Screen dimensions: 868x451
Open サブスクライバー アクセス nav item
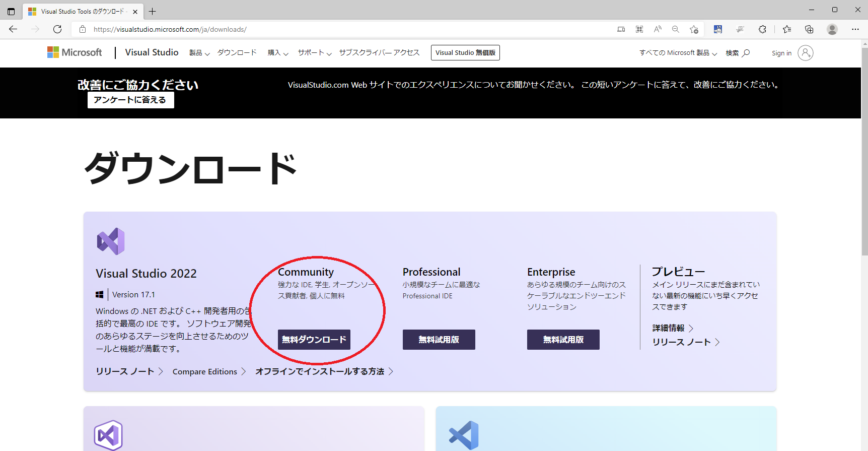click(379, 52)
